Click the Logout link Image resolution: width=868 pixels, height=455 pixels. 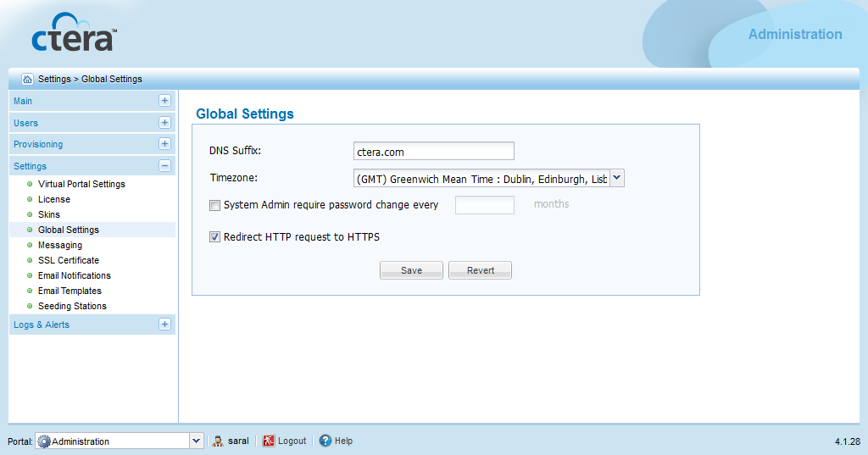point(292,441)
